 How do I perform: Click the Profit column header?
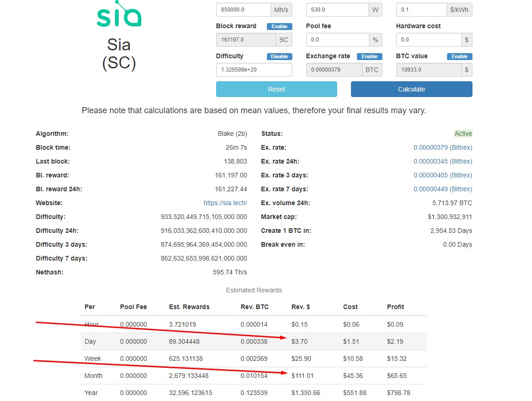coord(396,307)
